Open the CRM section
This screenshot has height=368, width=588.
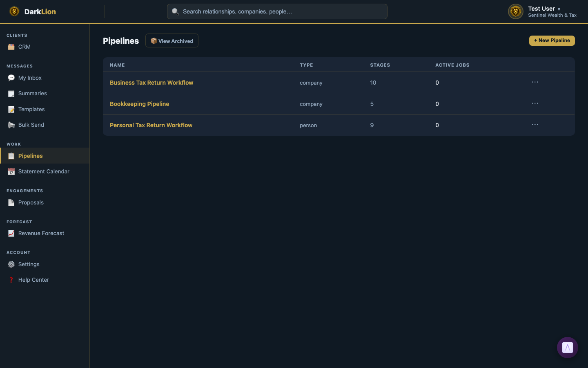45,47
